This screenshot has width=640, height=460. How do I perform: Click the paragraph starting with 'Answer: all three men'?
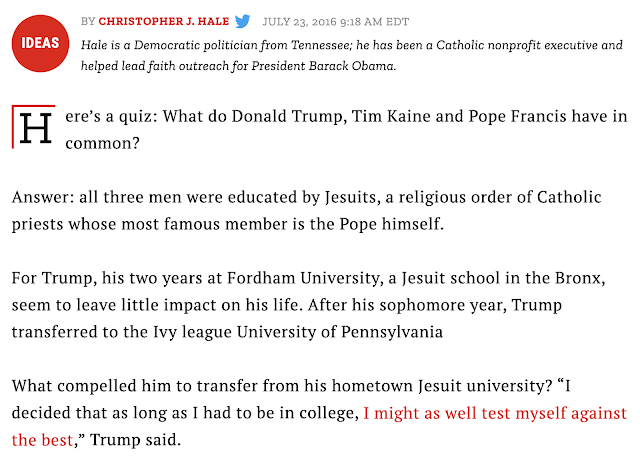(x=306, y=211)
